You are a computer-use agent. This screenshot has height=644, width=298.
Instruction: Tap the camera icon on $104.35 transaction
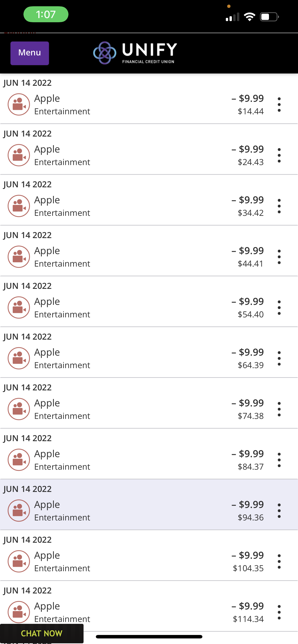click(x=19, y=561)
